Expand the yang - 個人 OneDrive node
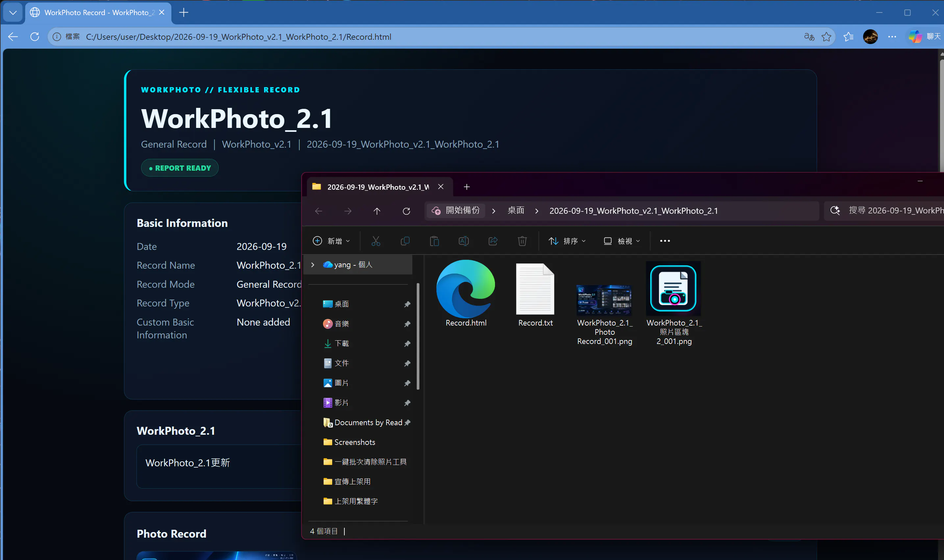 pyautogui.click(x=312, y=265)
